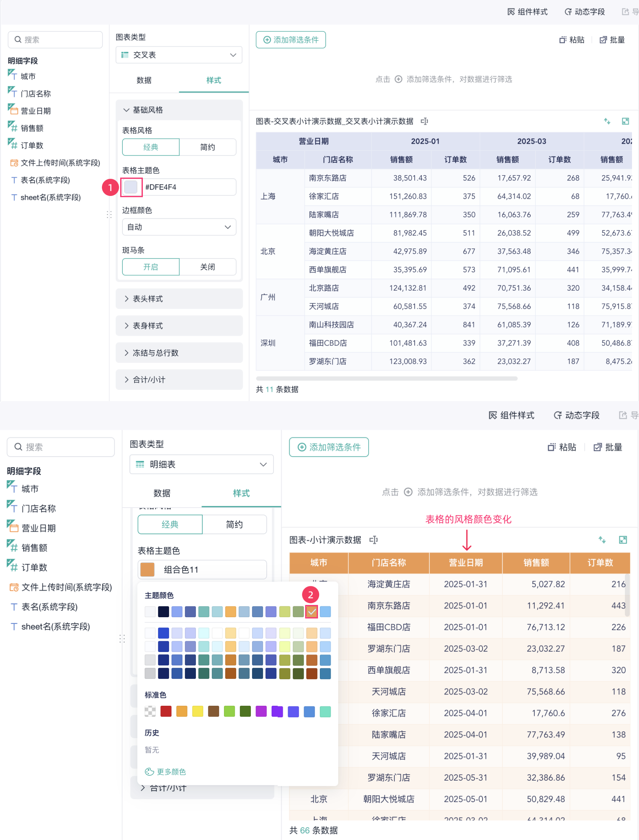Screen dimensions: 639x840
Task: Click the grid icon inside the 明细表 selector
Action: coord(140,464)
